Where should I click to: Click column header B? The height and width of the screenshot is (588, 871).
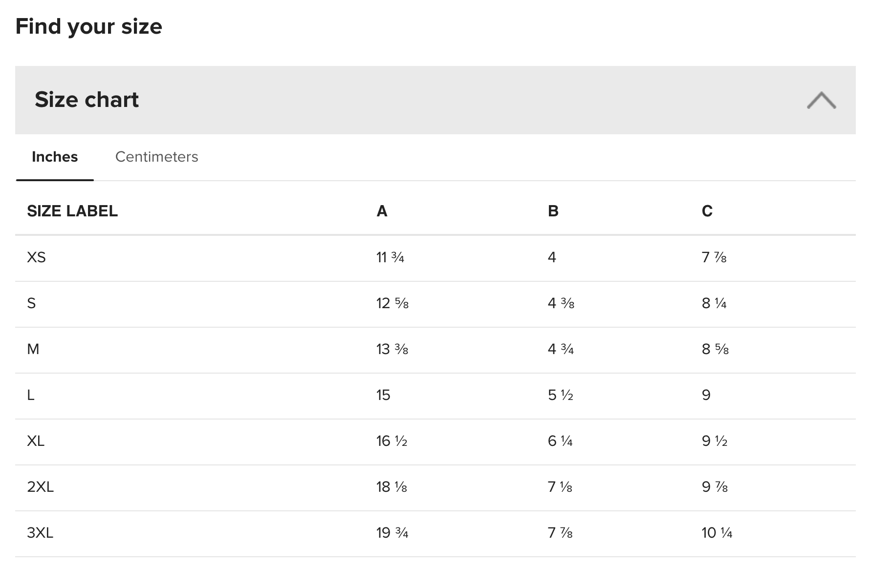pos(553,211)
